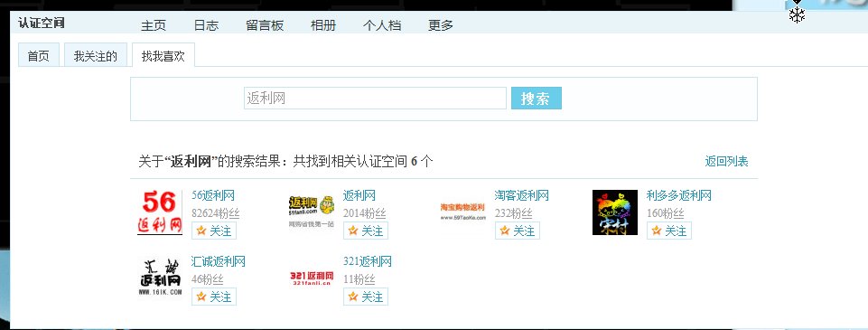Click the 82624粉丝 fan count
The image size is (868, 330).
tap(215, 213)
